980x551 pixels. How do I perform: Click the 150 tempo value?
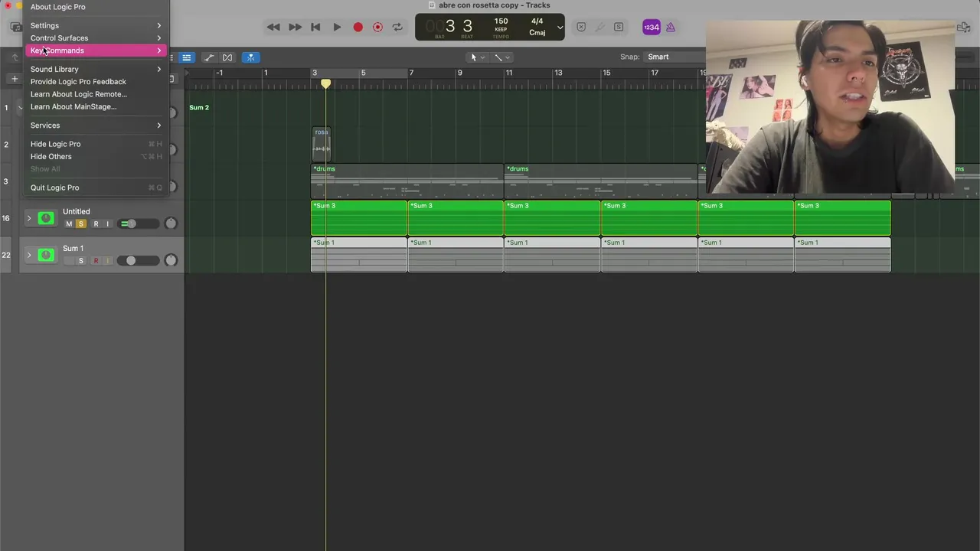point(501,21)
